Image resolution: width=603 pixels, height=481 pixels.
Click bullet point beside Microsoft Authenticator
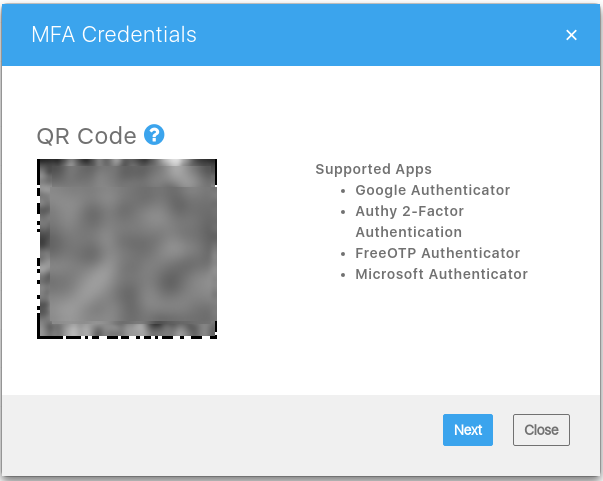(343, 275)
